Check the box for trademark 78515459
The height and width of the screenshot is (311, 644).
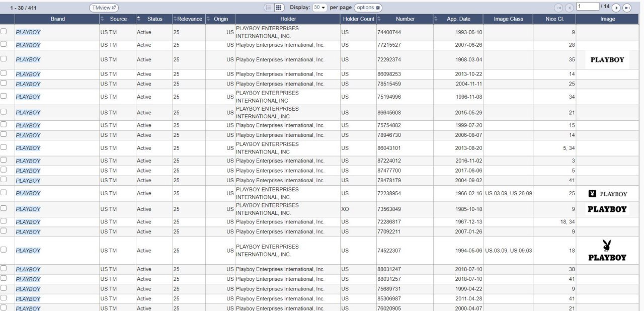[4, 83]
